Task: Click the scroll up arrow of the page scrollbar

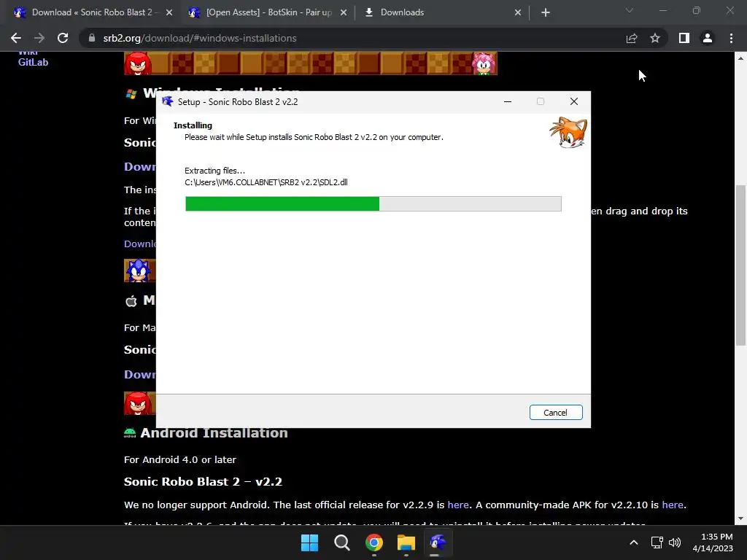Action: (x=740, y=58)
